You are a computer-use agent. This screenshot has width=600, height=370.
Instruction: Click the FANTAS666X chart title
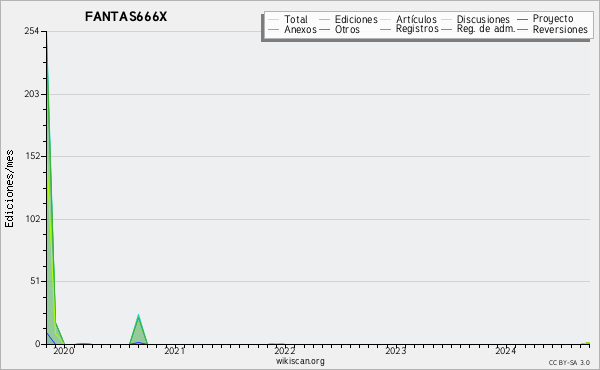click(126, 17)
